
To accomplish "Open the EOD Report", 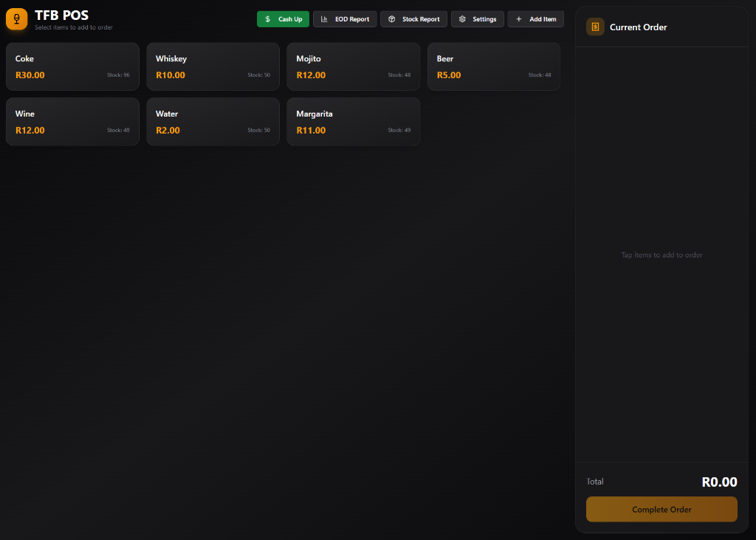I will (x=345, y=19).
